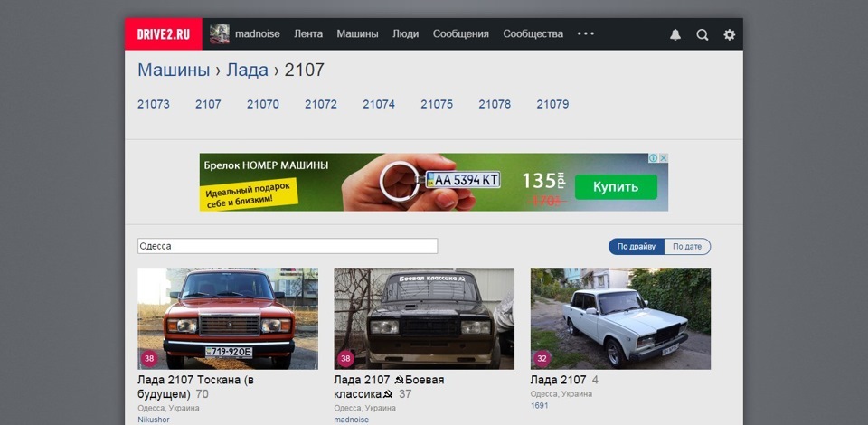The image size is (868, 425).
Task: Open the red Lada 2107 photo
Action: (x=228, y=318)
